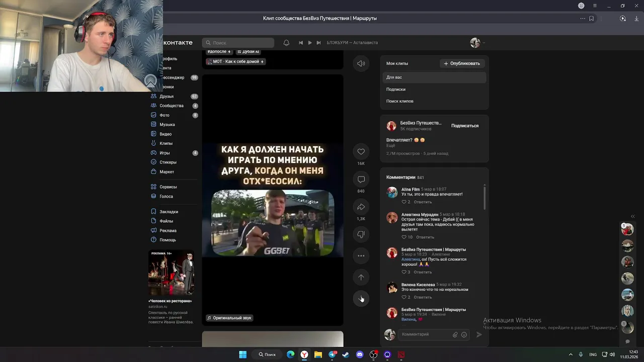Open the clip's three-dots more menu

click(361, 255)
